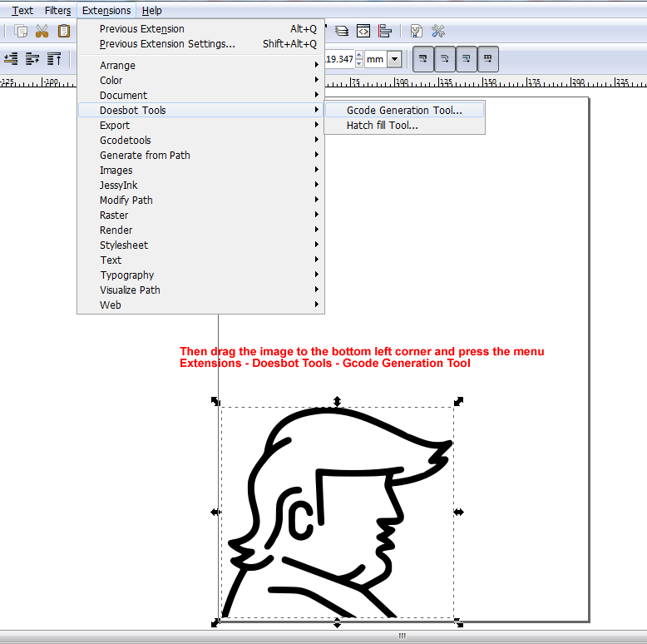This screenshot has width=647, height=644.
Task: Open the Align and Distribute icon
Action: point(385,32)
